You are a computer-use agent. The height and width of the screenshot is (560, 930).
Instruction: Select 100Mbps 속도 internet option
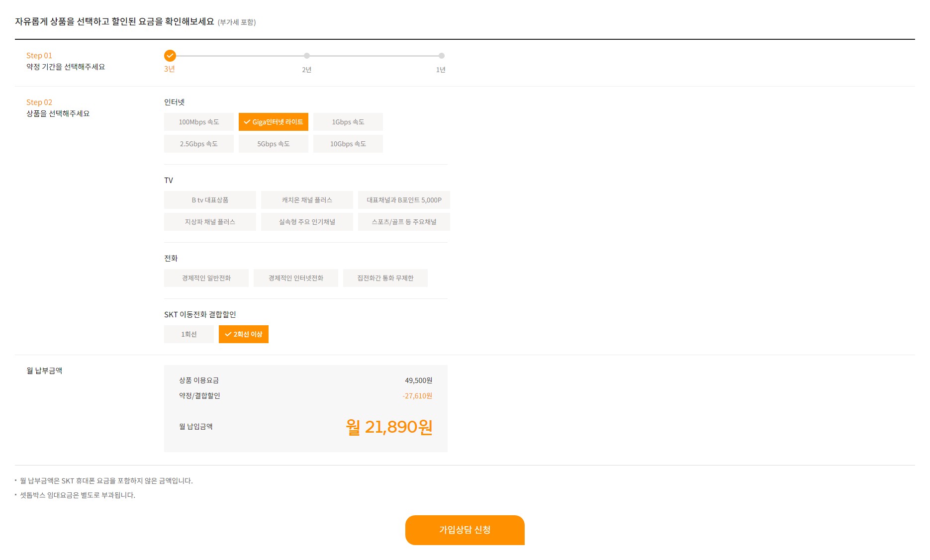coord(199,122)
